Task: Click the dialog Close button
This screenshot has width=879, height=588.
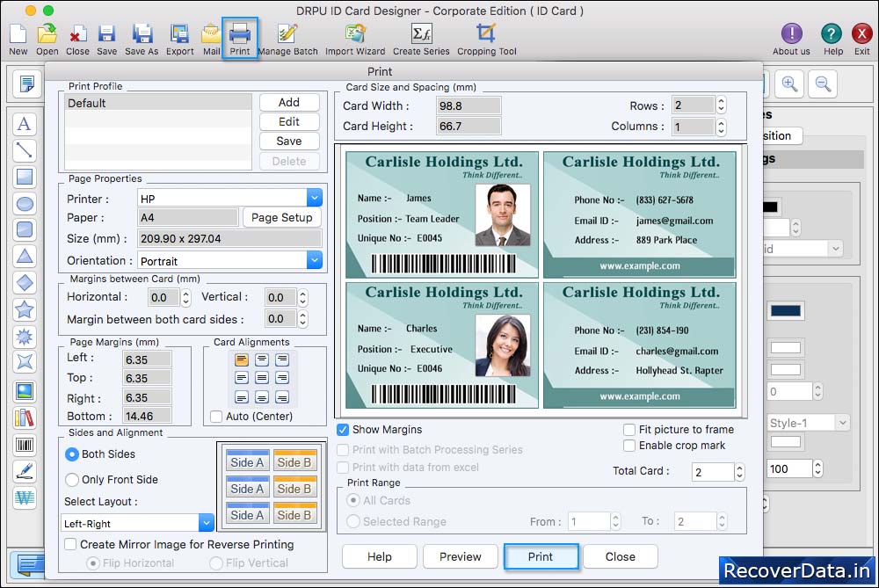Action: [621, 556]
